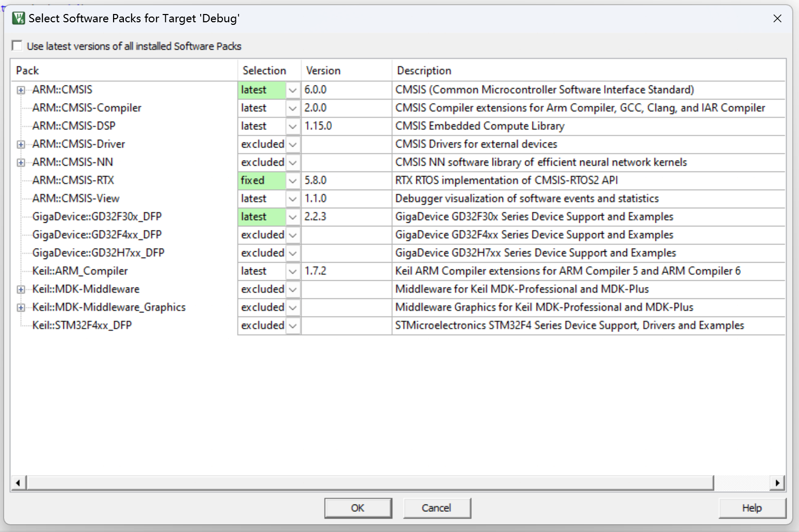Screen dimensions: 799x532
Task: Open selection dropdown for Keil::ARM_Compiler
Action: [293, 271]
